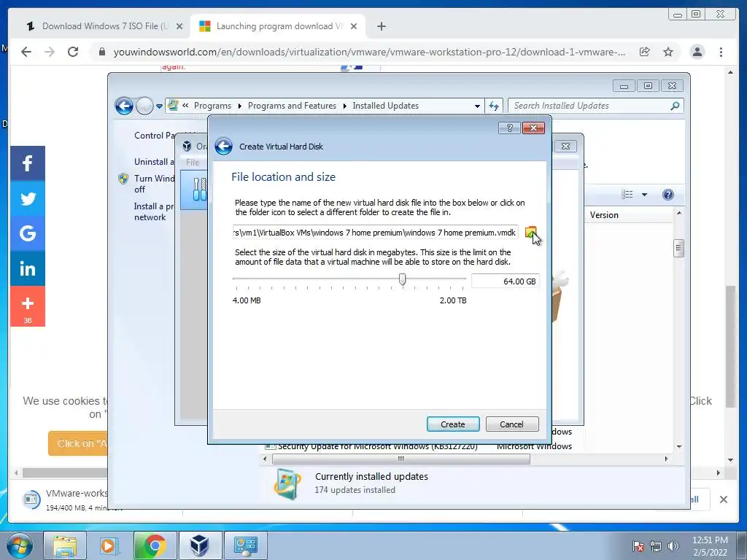Screen dimensions: 747x560
Task: Click Installed Updates breadcrumb
Action: (385, 106)
